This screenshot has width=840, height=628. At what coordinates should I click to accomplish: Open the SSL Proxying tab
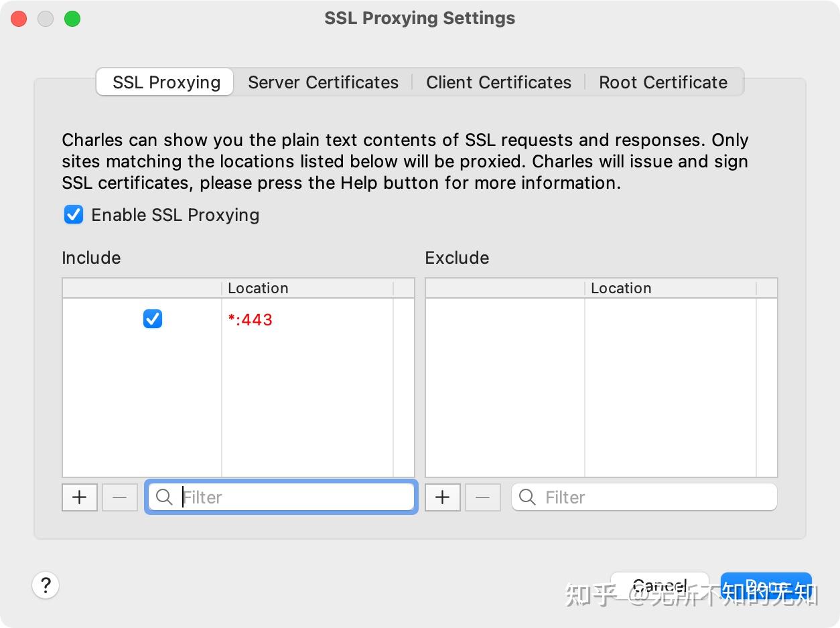click(x=165, y=82)
